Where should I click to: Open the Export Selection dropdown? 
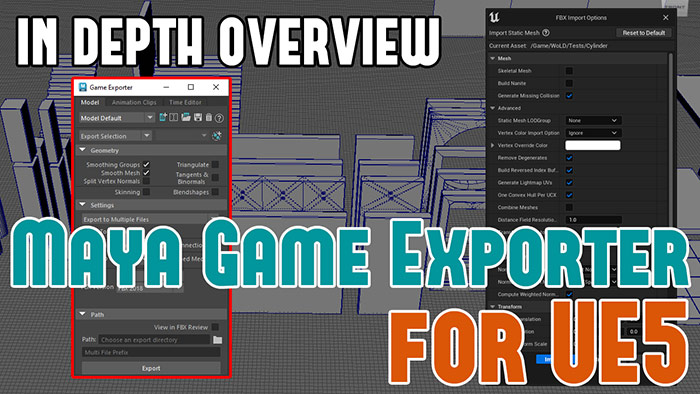pyautogui.click(x=116, y=136)
